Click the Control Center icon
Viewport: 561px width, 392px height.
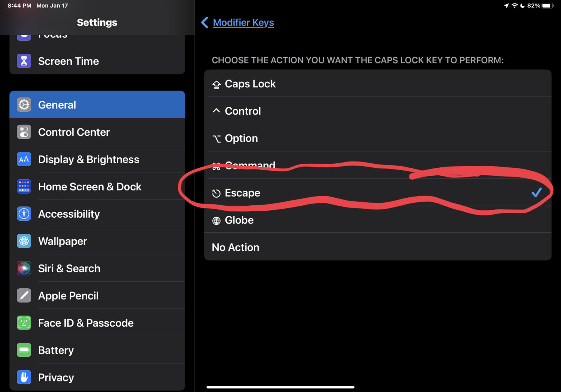tap(24, 132)
